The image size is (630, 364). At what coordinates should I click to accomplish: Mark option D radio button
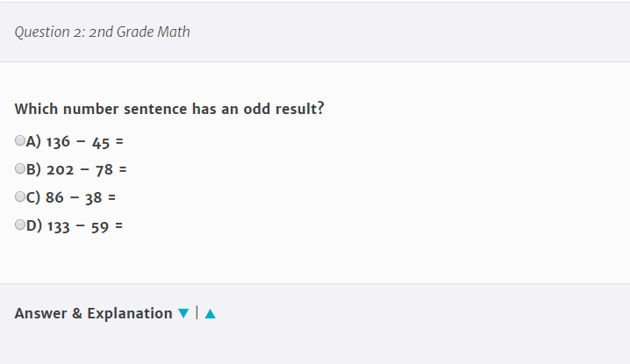pos(20,225)
